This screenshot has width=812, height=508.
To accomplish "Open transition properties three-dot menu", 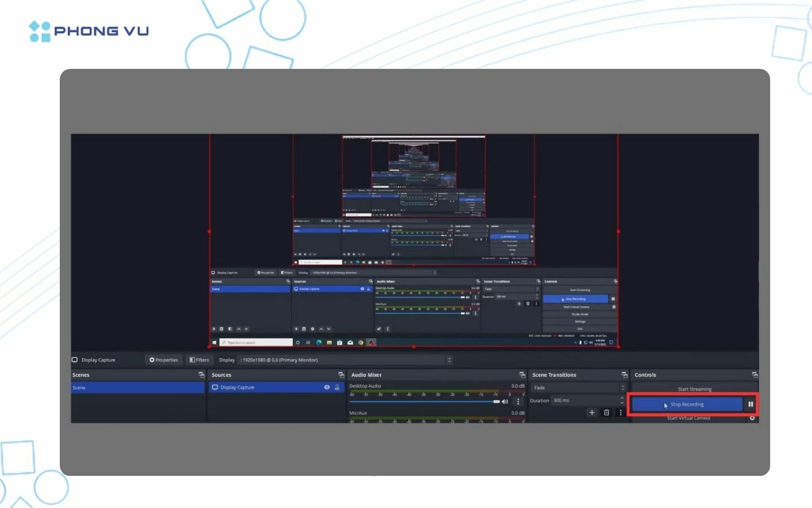I will pos(621,413).
